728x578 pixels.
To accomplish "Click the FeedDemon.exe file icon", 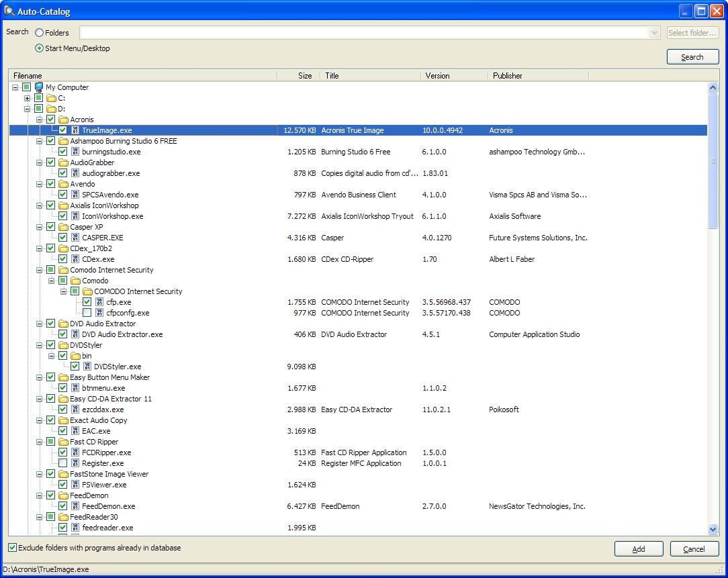I will click(x=75, y=506).
